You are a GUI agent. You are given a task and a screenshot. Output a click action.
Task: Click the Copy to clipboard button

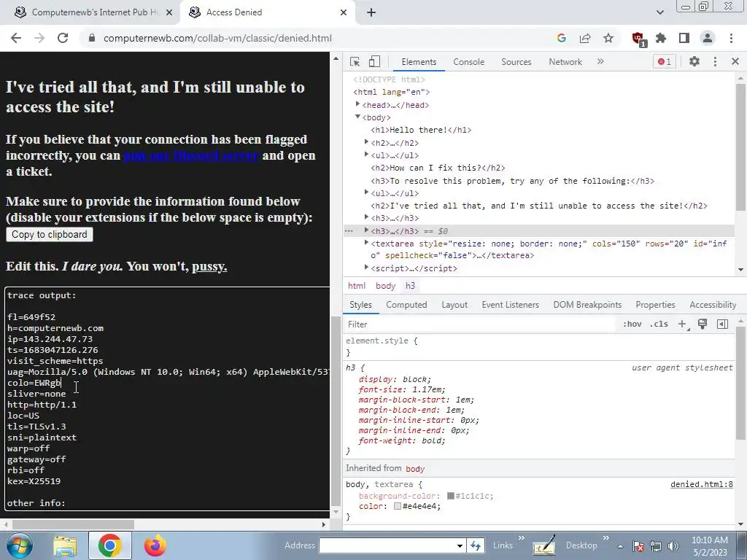pos(50,234)
